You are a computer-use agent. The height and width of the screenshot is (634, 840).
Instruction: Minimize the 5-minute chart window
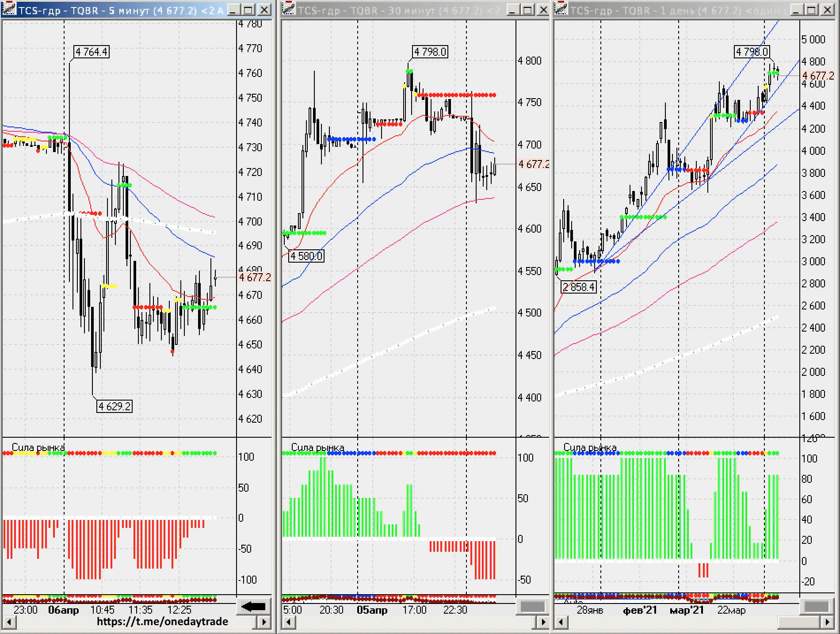(x=234, y=10)
